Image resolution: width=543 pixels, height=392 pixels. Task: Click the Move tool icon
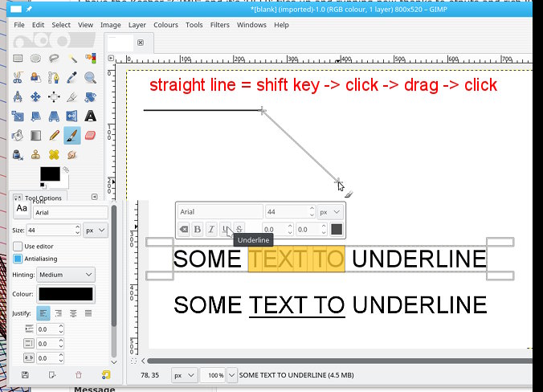click(x=36, y=97)
